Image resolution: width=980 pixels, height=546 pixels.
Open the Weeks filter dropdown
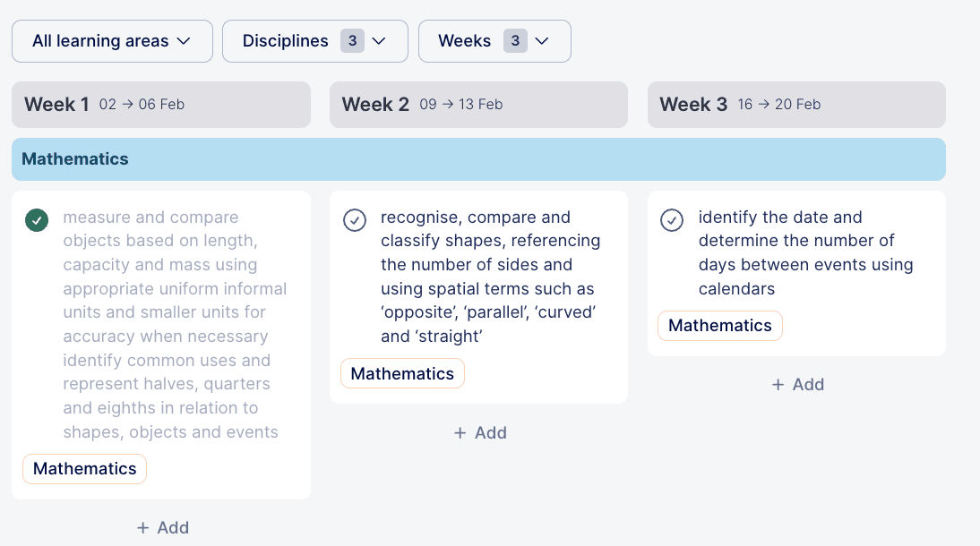(494, 41)
